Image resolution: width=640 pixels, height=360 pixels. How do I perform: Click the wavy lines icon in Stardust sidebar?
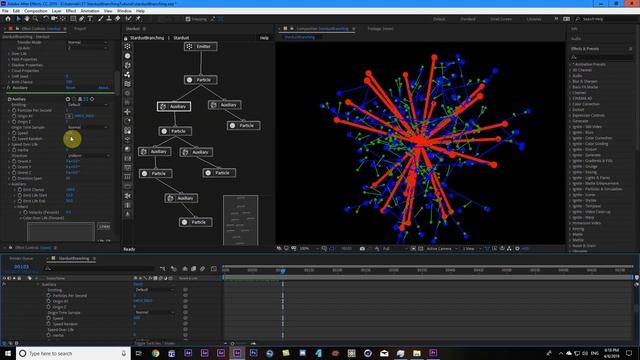128,84
